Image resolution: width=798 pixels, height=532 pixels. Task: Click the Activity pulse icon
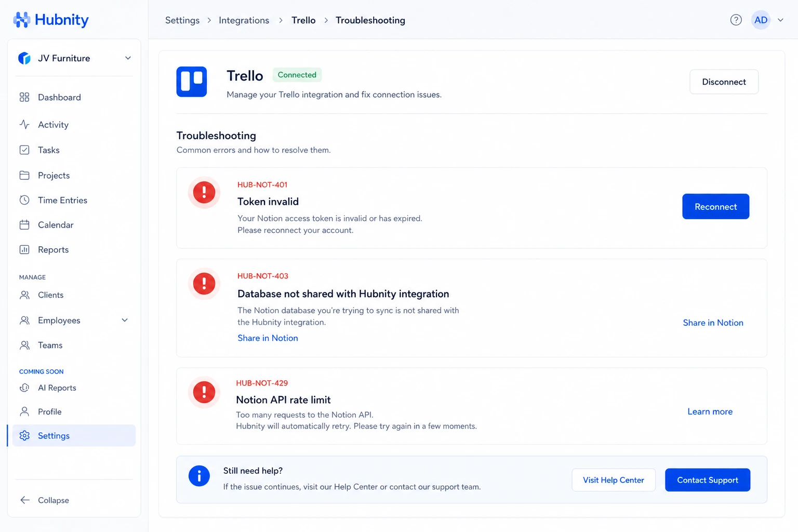[x=24, y=124]
